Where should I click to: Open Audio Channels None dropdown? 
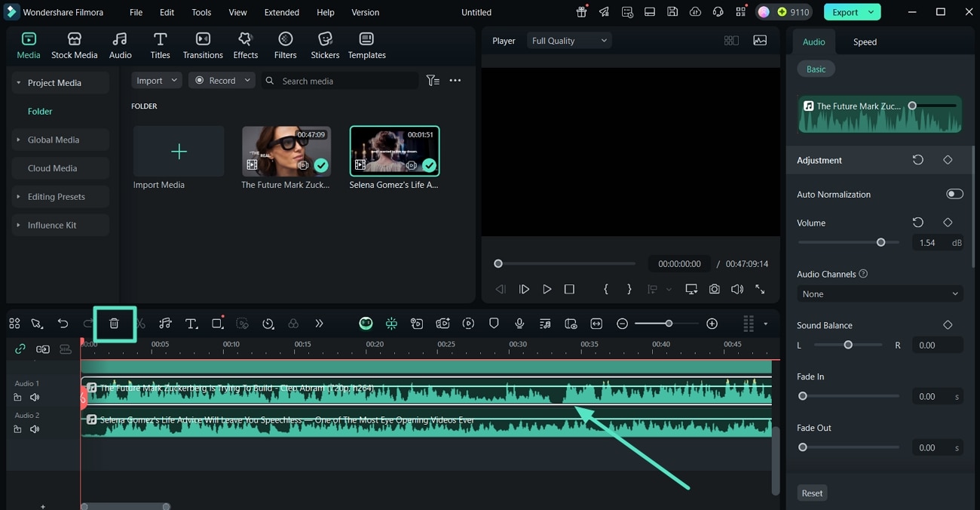pos(880,293)
